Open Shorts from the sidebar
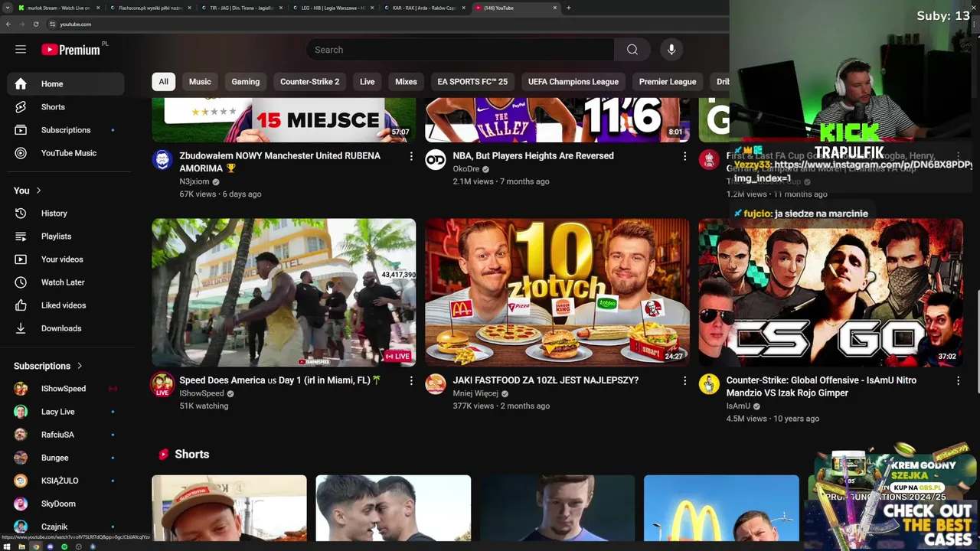 click(66, 107)
